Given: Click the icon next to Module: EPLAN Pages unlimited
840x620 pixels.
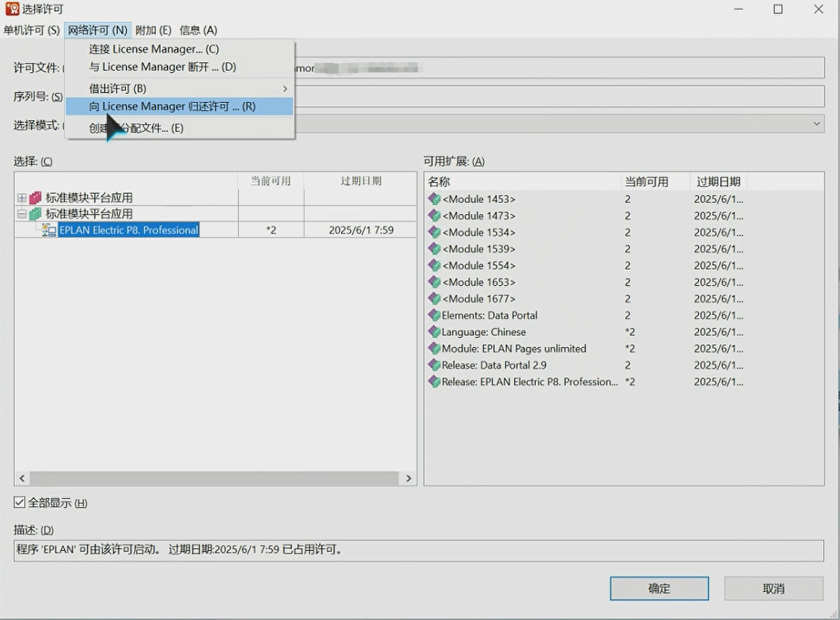Looking at the screenshot, I should click(435, 349).
